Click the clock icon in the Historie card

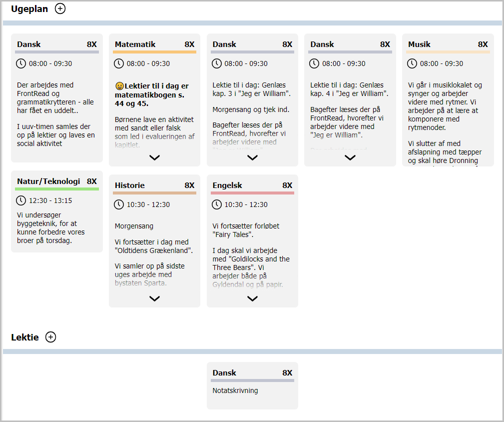click(x=119, y=204)
